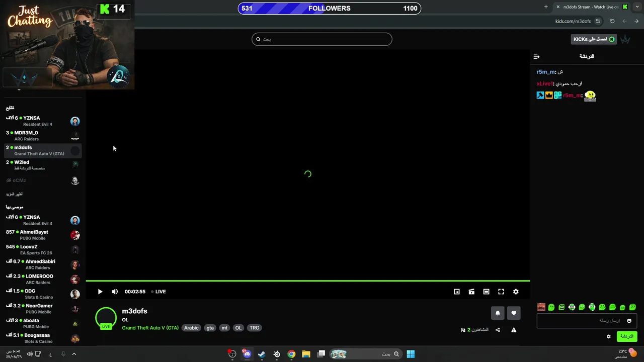This screenshot has width=644, height=362.
Task: Open Grand Theft Auto V category link
Action: tap(150, 328)
